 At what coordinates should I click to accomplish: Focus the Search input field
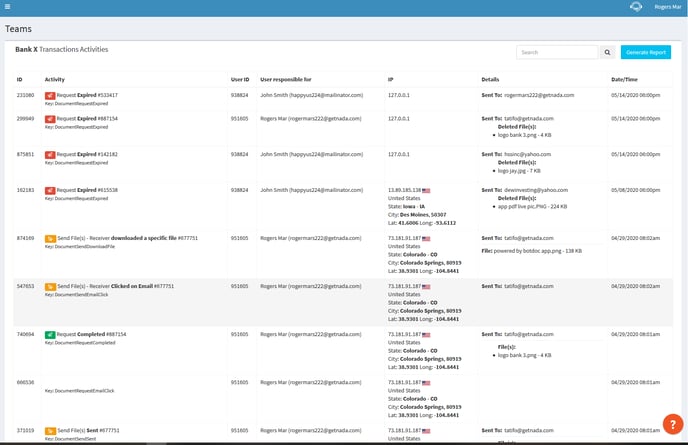[557, 52]
